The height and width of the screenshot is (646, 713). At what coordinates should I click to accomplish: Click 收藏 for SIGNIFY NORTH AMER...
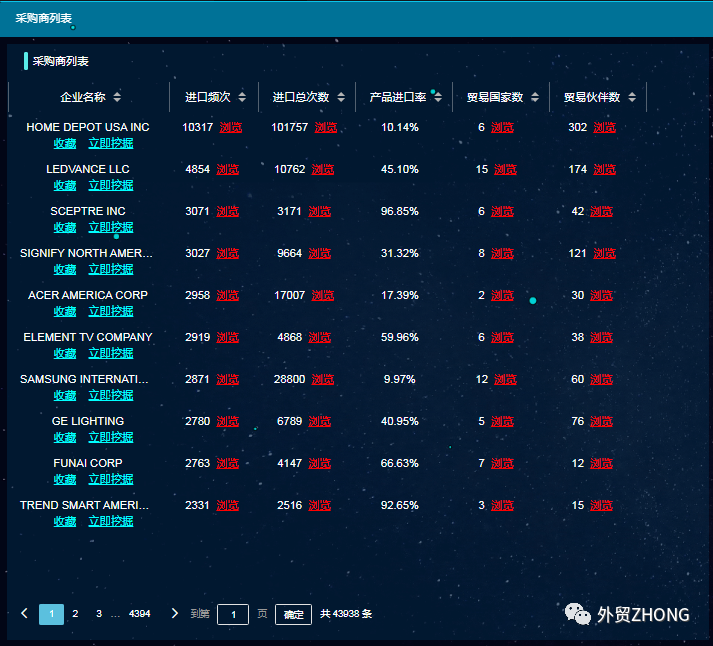65,269
